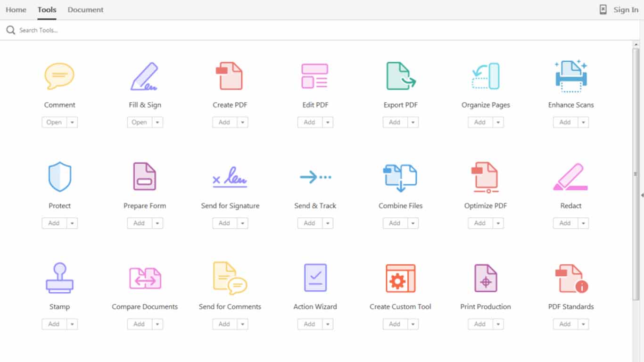644x362 pixels.
Task: Open the Protect shield icon
Action: point(59,177)
